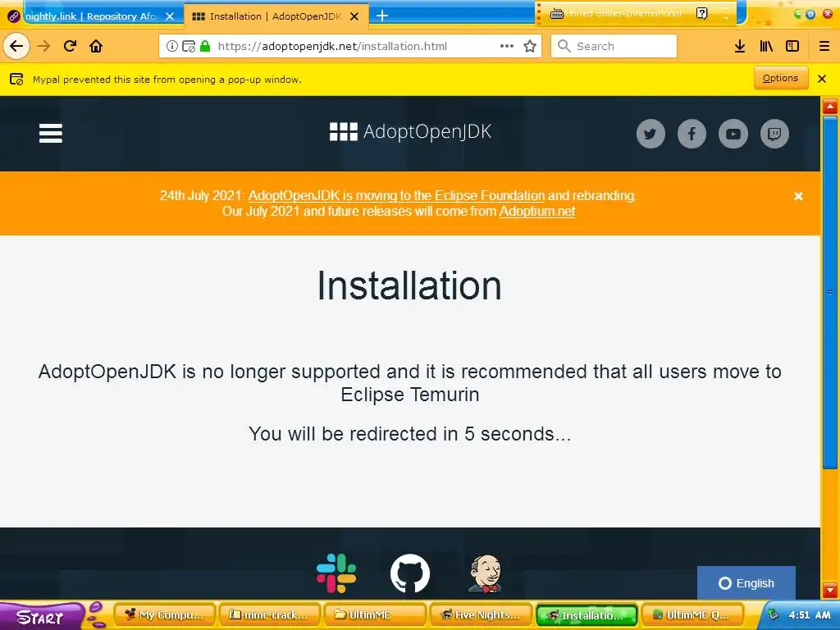Open the downloads panel

point(740,46)
